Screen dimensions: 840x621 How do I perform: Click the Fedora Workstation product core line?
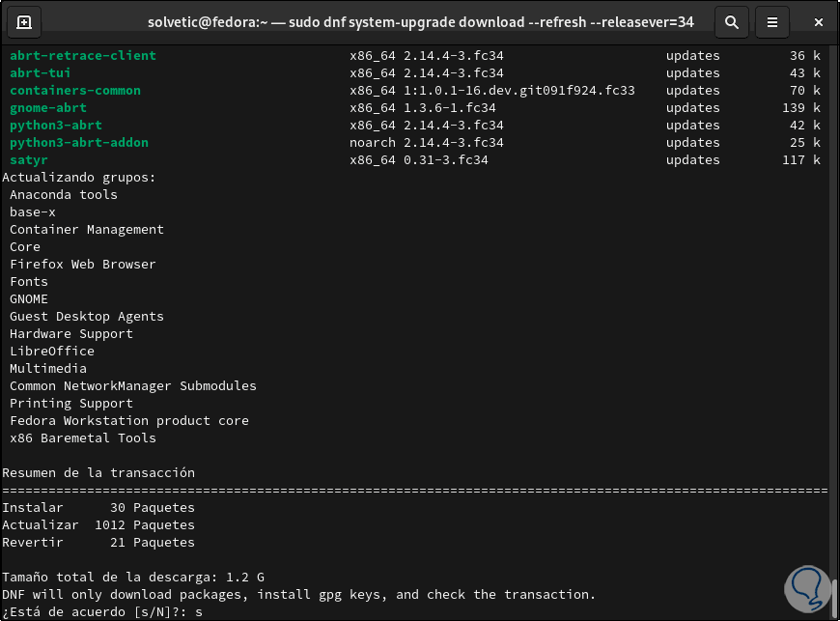coord(129,421)
